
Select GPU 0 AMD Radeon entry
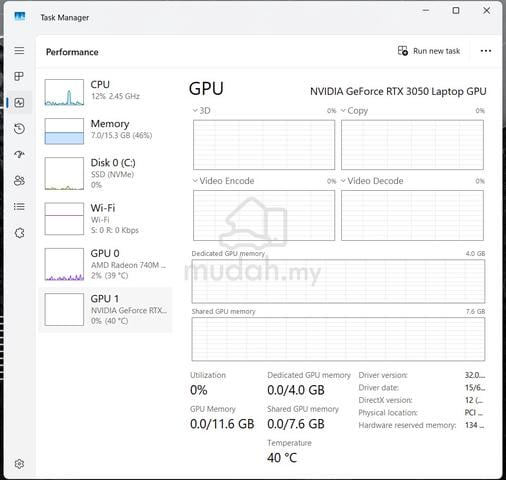point(105,264)
